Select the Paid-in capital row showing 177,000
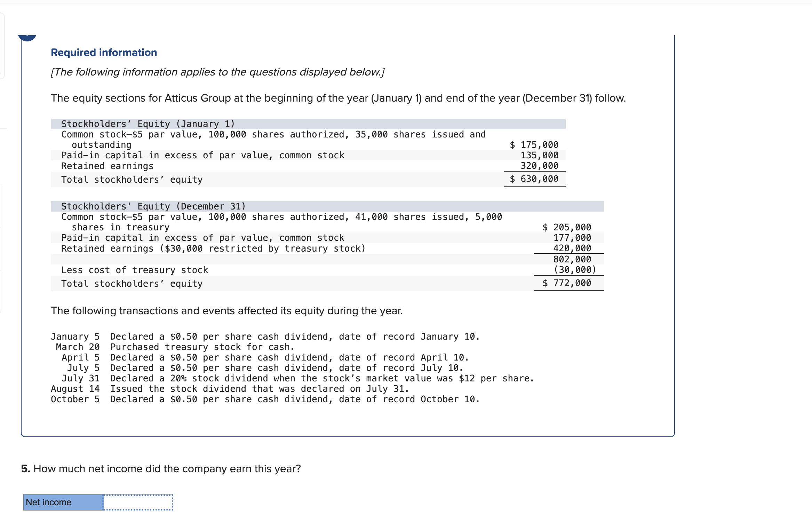This screenshot has height=522, width=812. coord(202,237)
